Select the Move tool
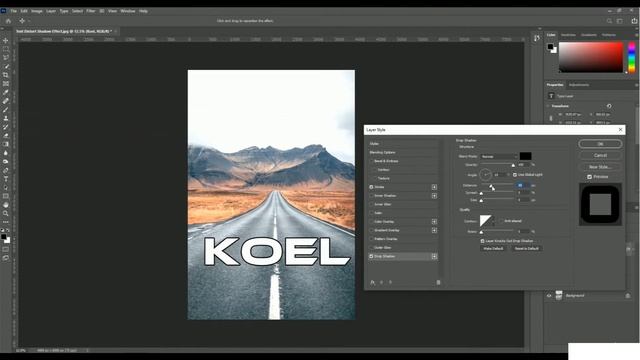The width and height of the screenshot is (640, 360). click(x=6, y=40)
